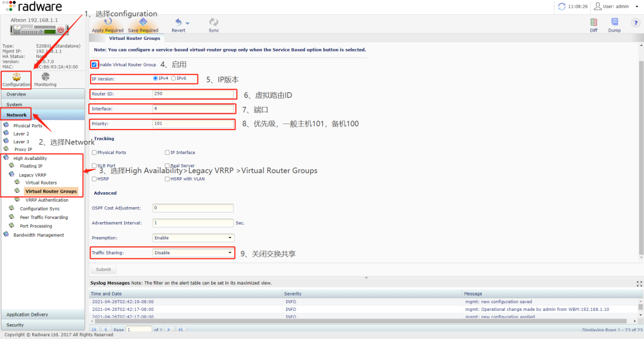Click the Revert configuration icon
This screenshot has height=339, width=644.
(x=178, y=22)
